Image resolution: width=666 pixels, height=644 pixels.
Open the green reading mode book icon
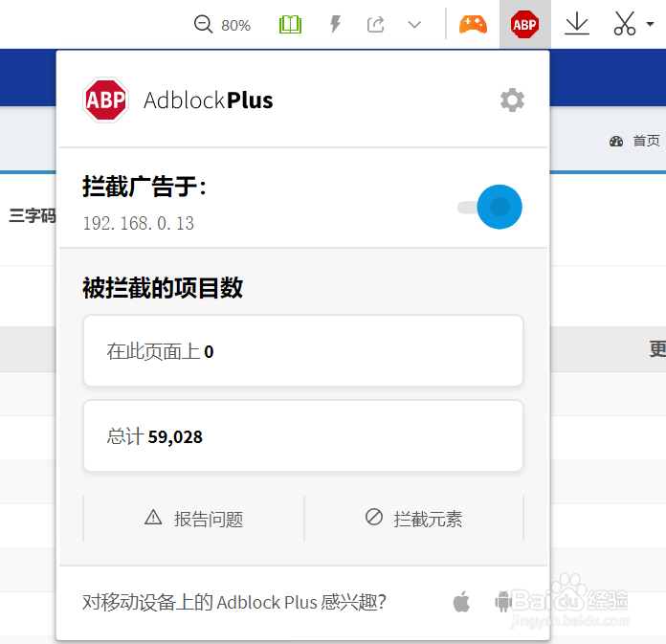tap(291, 24)
